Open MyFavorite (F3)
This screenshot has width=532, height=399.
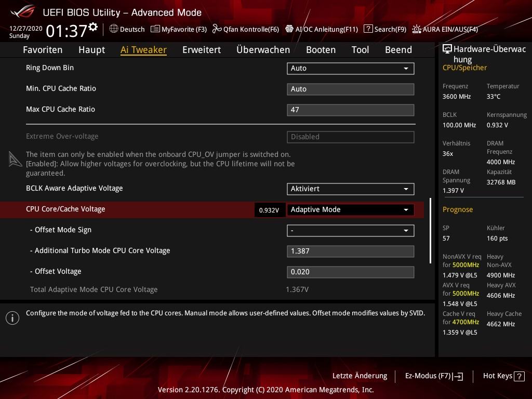[x=179, y=29]
